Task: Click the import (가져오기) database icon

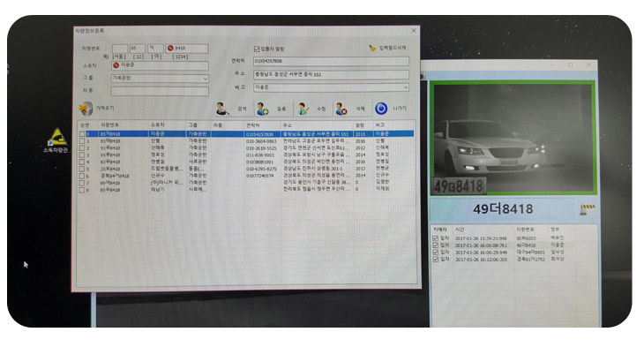Action: (x=86, y=108)
